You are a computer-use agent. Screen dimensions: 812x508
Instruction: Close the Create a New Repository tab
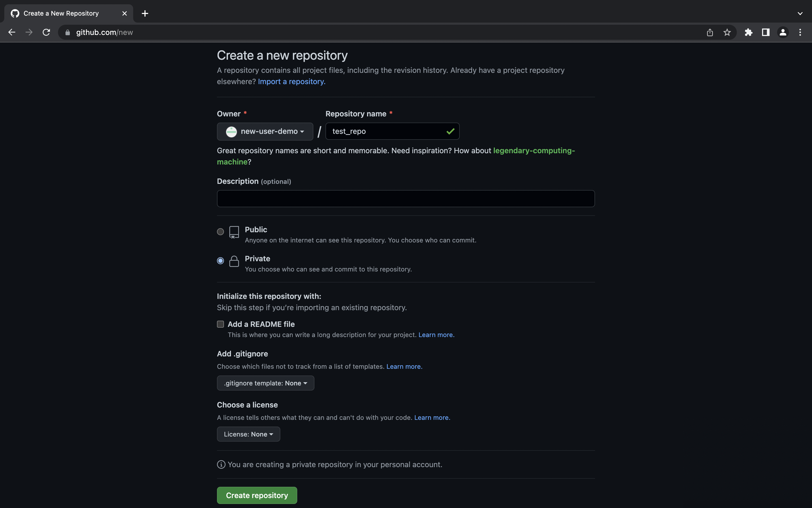click(125, 13)
